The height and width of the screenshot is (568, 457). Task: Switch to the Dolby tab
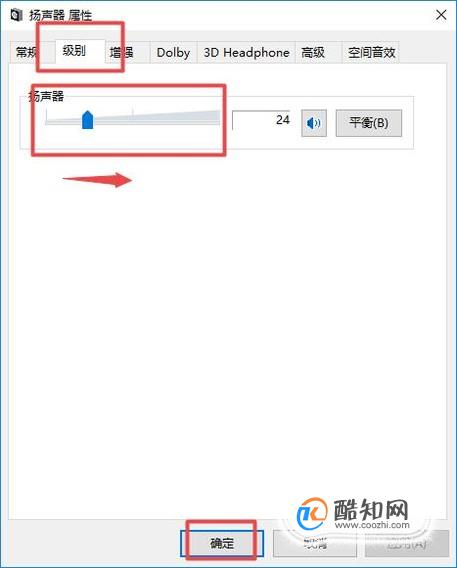point(173,53)
